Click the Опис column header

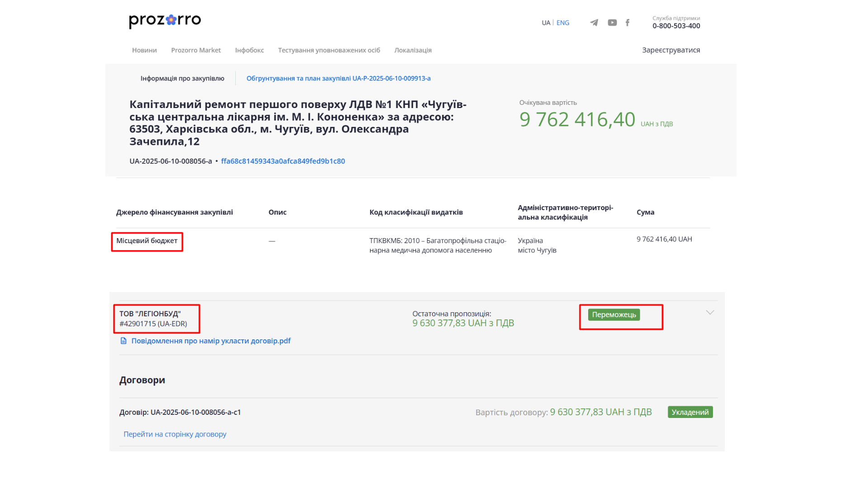(x=277, y=212)
